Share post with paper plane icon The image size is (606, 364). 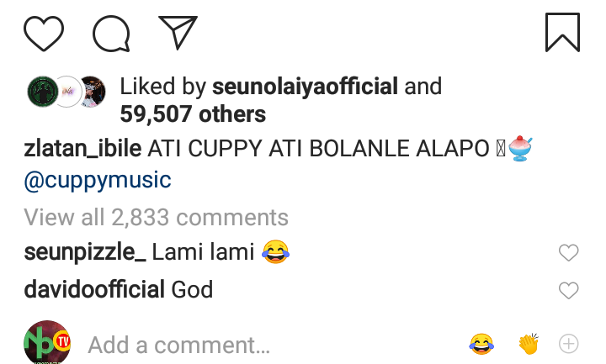[178, 33]
